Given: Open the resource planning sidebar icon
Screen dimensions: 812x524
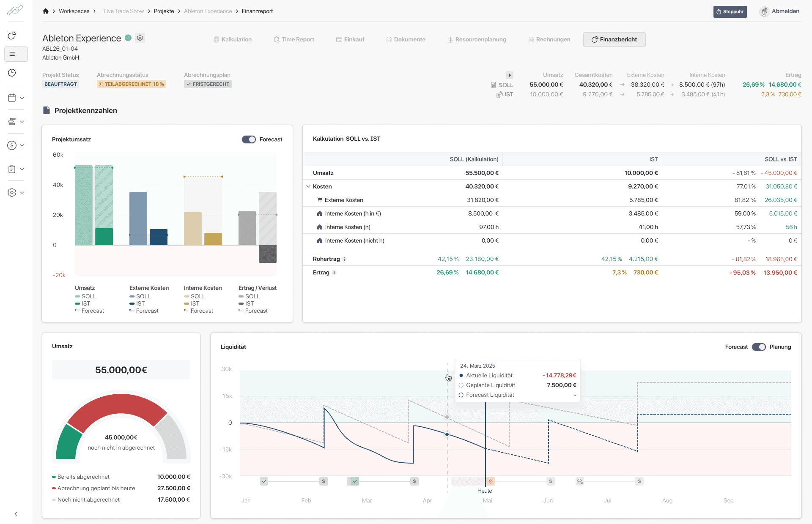Looking at the screenshot, I should pos(12,122).
